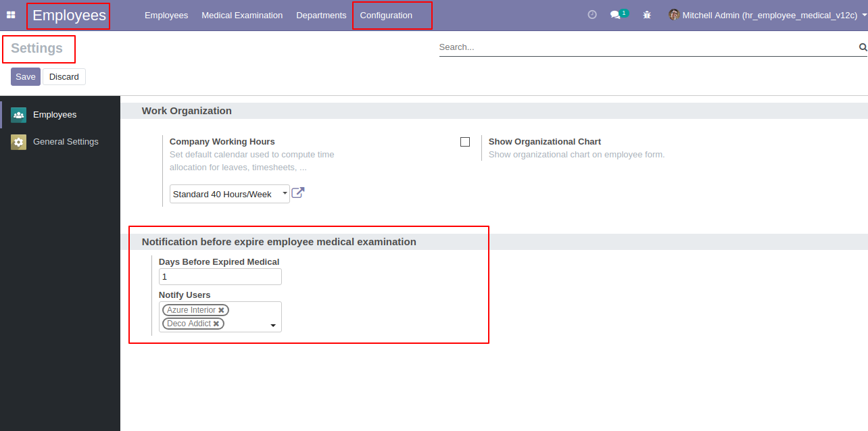Click the Save button
This screenshot has width=868, height=431.
click(26, 76)
